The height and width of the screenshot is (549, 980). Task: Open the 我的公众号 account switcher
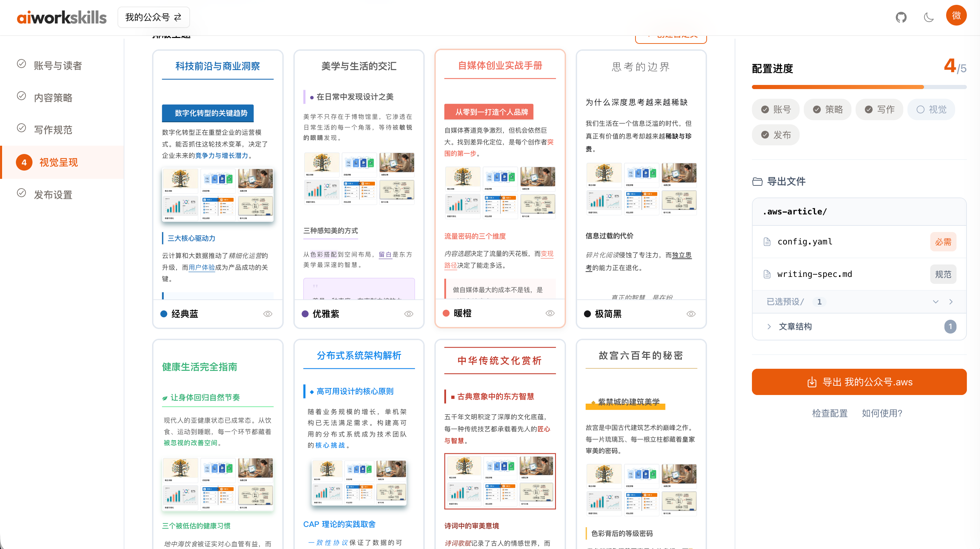click(x=153, y=17)
